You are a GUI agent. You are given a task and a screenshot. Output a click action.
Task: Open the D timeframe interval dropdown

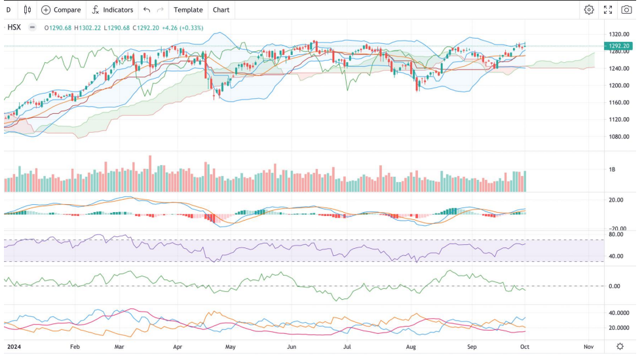pos(9,10)
